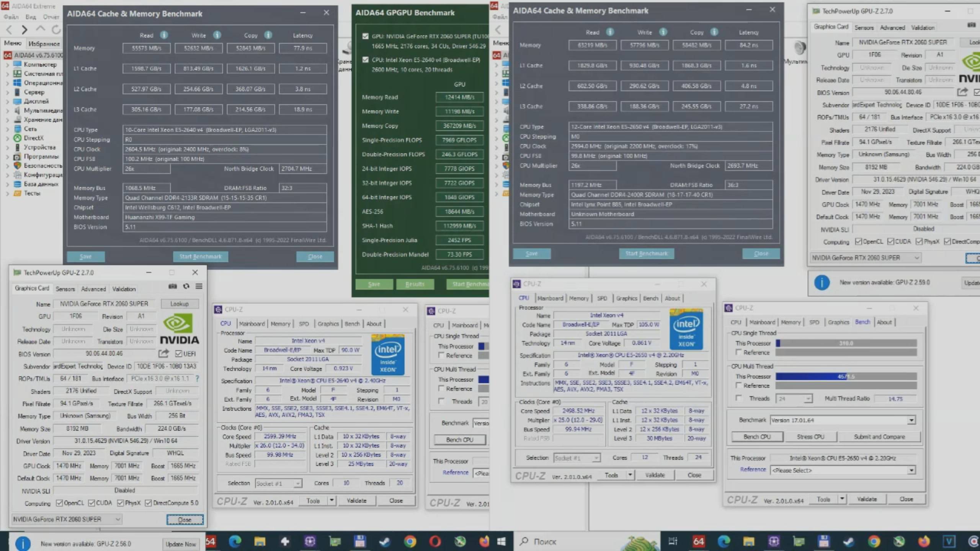Toggle the UEFI checkbox in GPU-Z

pyautogui.click(x=179, y=354)
